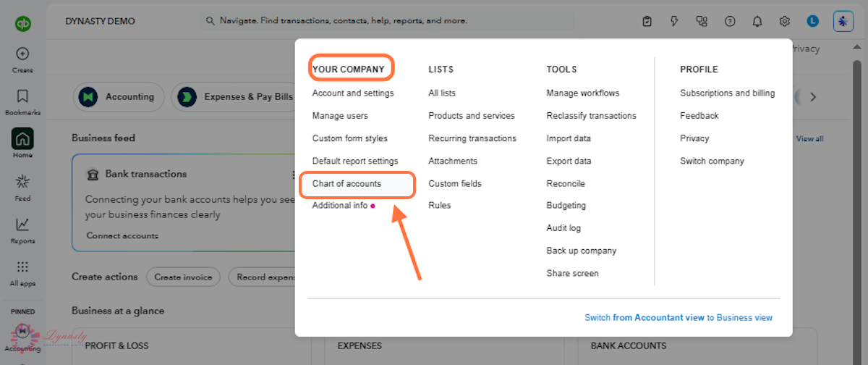868x365 pixels.
Task: Open Account and settings
Action: (353, 93)
